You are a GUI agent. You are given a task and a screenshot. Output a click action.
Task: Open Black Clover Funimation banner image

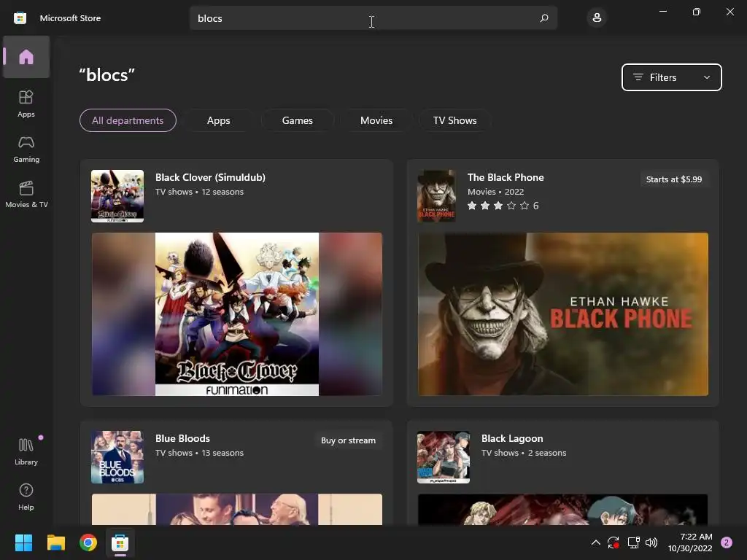pyautogui.click(x=237, y=314)
